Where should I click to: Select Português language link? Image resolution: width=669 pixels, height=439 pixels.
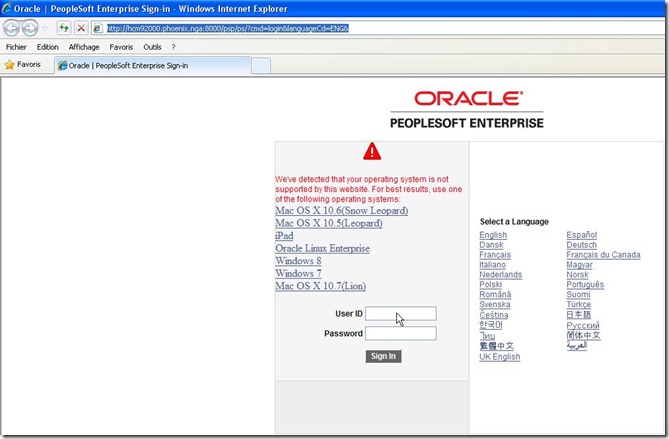[x=585, y=285]
